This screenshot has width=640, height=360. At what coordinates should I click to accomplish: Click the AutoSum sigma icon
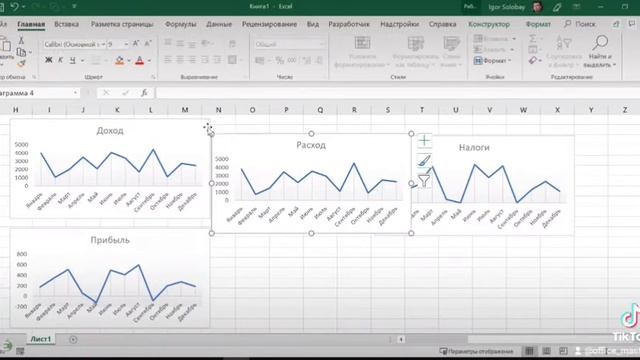(x=533, y=38)
